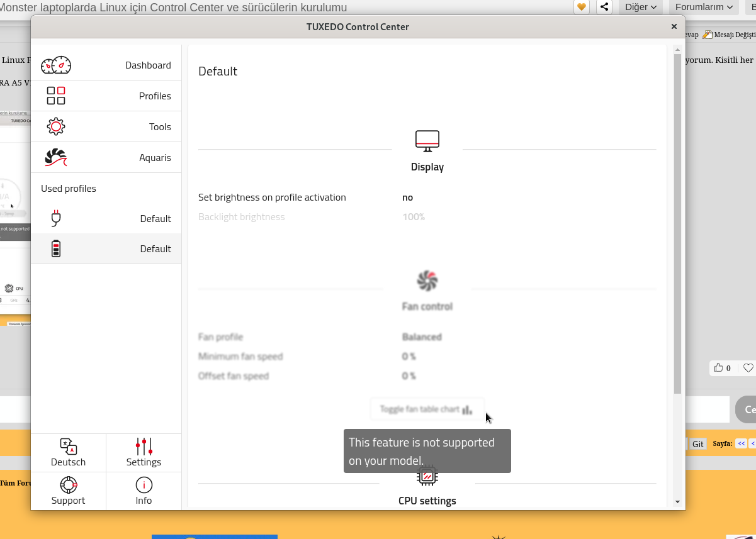The width and height of the screenshot is (756, 539).
Task: Switch language via Deutsch label
Action: point(68,462)
